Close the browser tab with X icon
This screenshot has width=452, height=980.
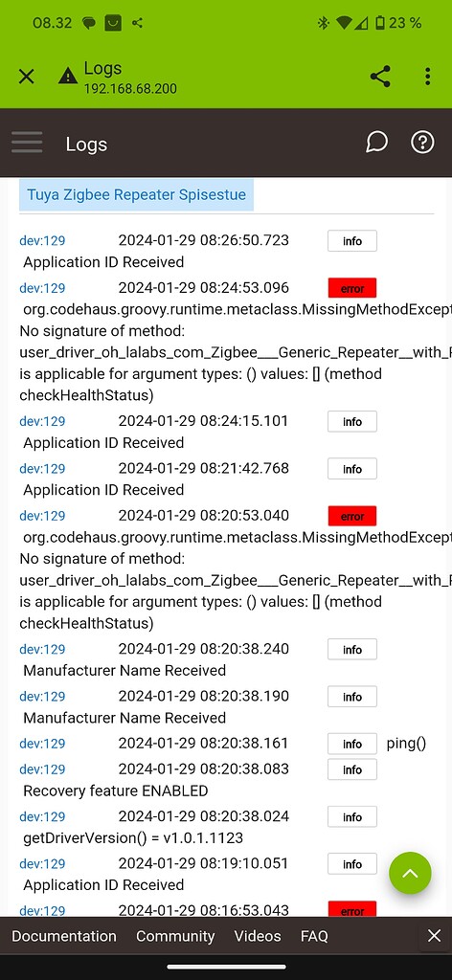pos(26,77)
